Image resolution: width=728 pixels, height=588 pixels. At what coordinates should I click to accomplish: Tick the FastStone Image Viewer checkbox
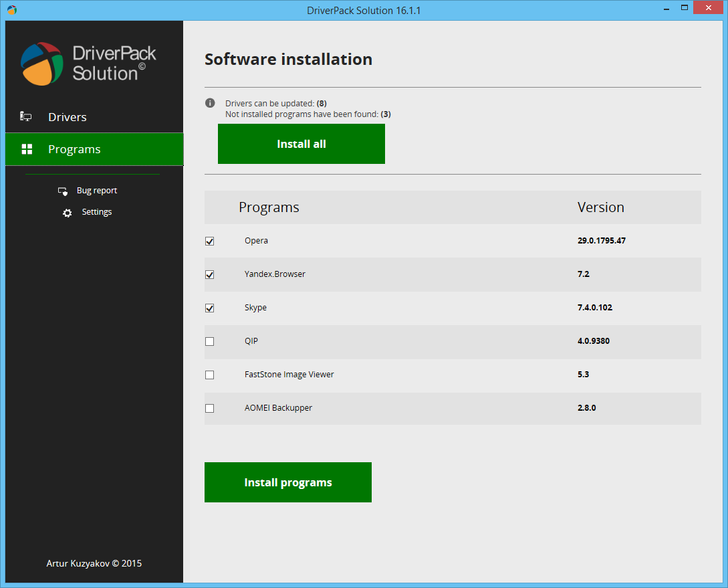click(210, 375)
